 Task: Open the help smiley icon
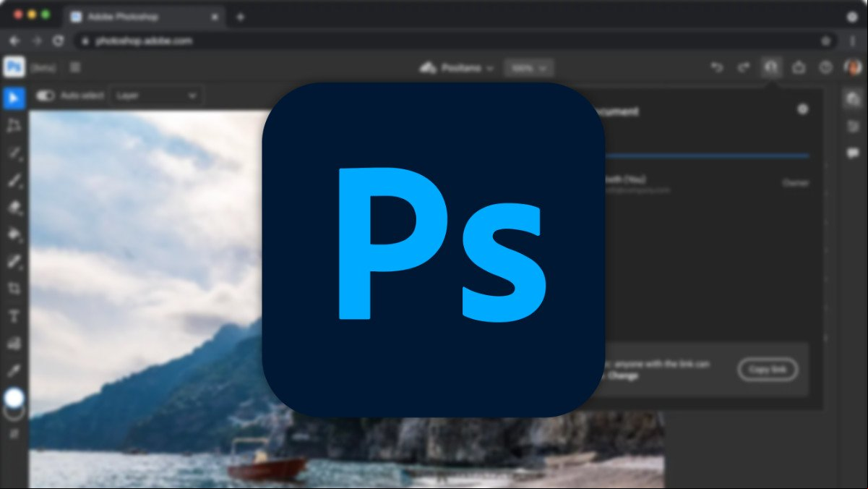(x=826, y=67)
